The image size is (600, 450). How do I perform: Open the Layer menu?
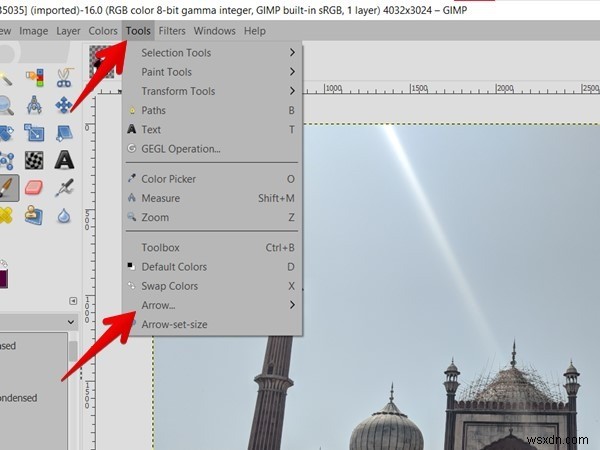tap(68, 31)
